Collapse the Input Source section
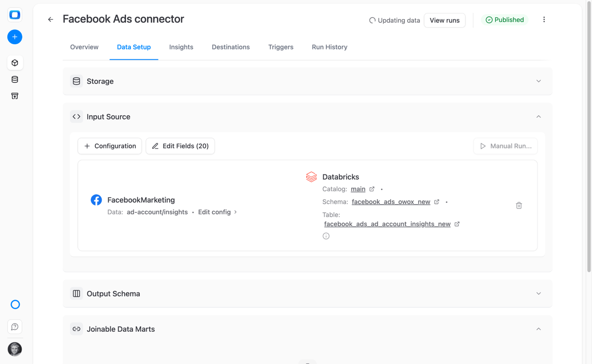 click(x=538, y=117)
